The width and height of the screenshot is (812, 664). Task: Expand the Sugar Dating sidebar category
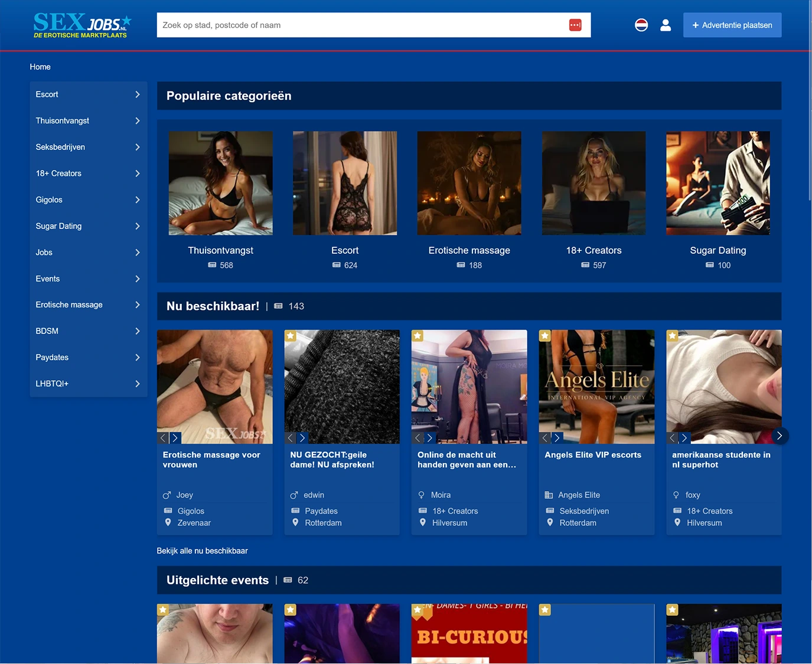[89, 226]
